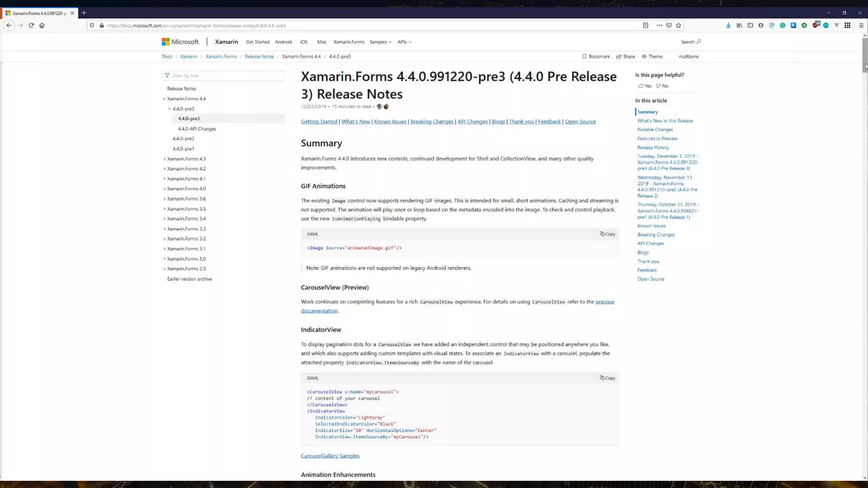The image size is (868, 488).
Task: Click the Copy icon on GIF XAML code
Action: [x=607, y=234]
